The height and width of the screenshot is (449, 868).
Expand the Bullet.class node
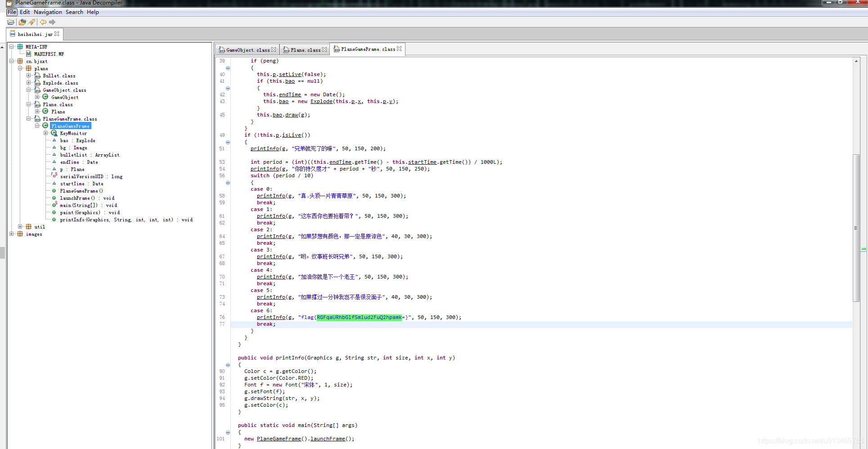[x=29, y=75]
